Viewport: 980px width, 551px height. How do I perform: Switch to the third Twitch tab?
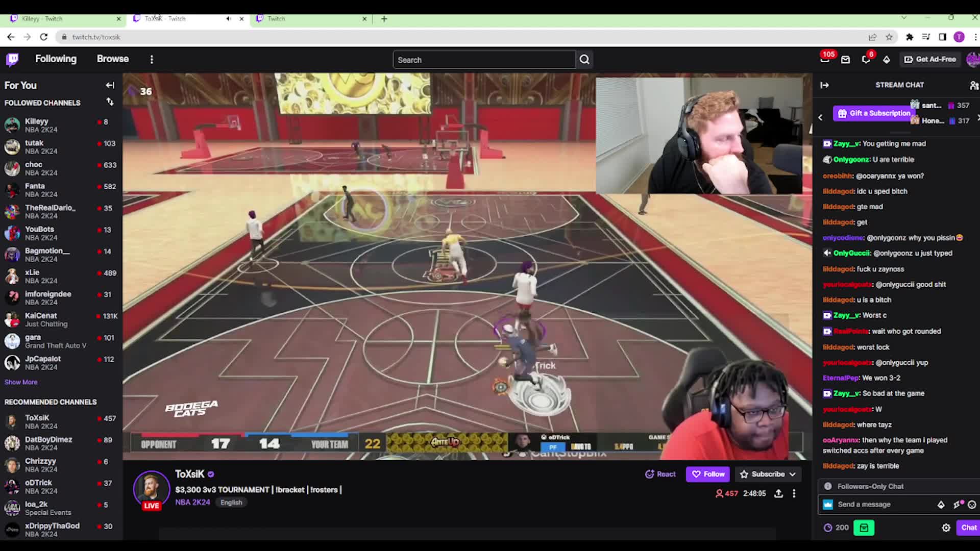311,18
